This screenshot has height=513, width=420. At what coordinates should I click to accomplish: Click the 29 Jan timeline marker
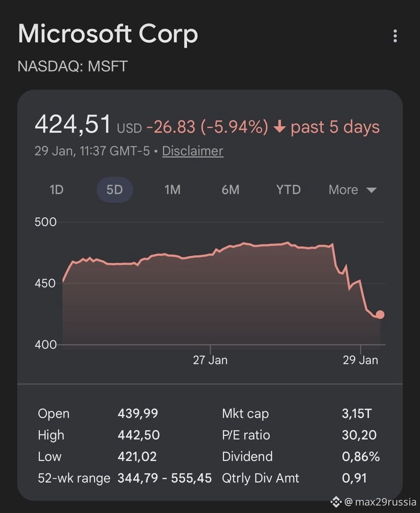(x=361, y=360)
